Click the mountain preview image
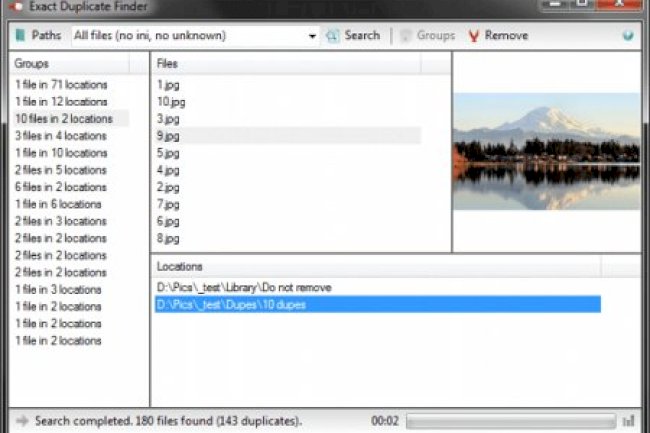The width and height of the screenshot is (650, 433). (545, 151)
